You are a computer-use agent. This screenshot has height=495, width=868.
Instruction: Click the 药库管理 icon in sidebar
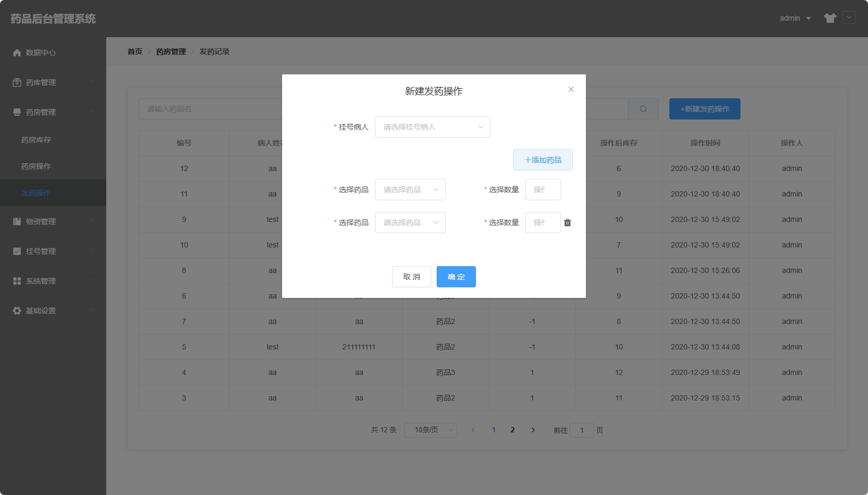click(17, 82)
